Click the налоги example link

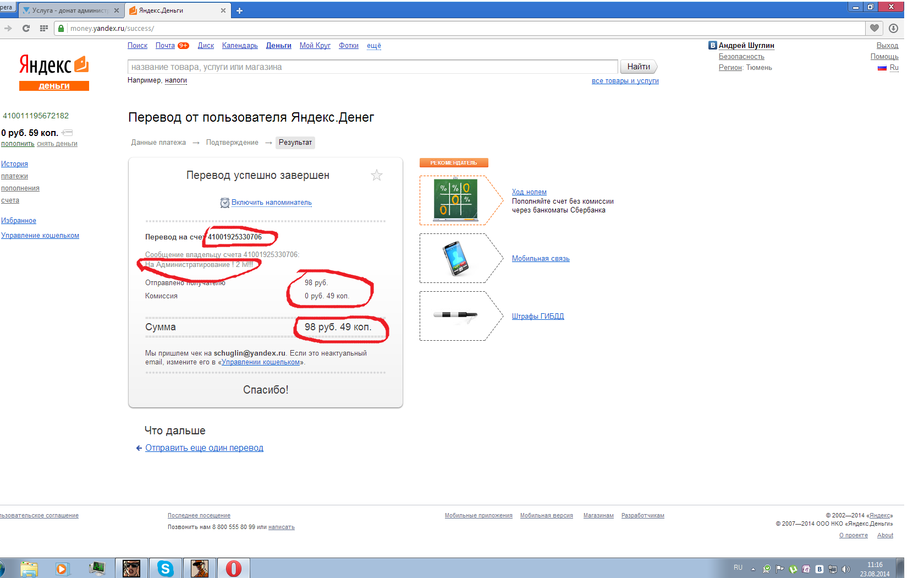tap(176, 80)
